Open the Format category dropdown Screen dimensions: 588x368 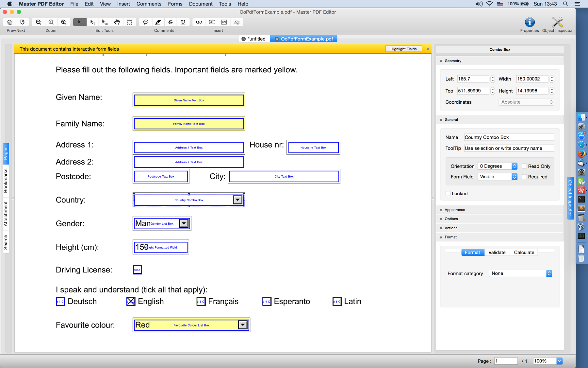[x=520, y=273]
